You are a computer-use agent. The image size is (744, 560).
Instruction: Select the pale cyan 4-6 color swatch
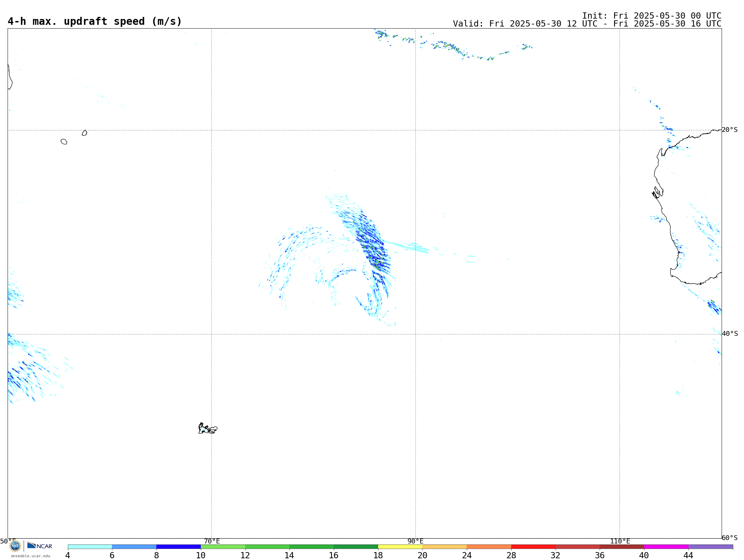click(x=90, y=547)
